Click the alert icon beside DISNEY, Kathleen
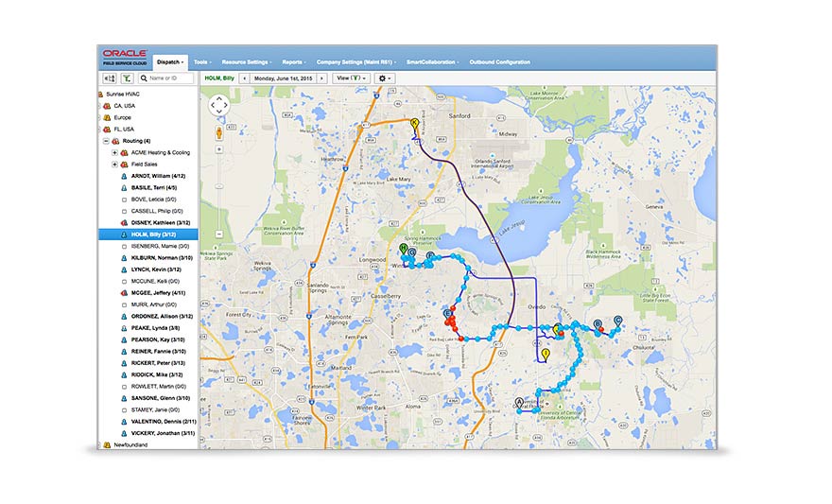Image resolution: width=832 pixels, height=504 pixels. pyautogui.click(x=124, y=223)
